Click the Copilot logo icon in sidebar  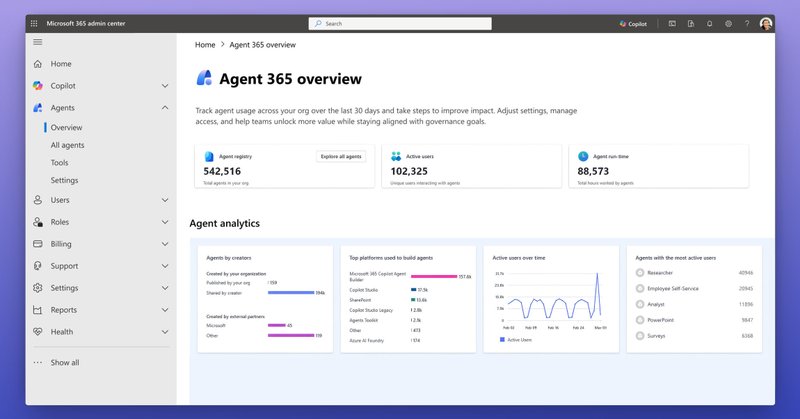(x=38, y=86)
